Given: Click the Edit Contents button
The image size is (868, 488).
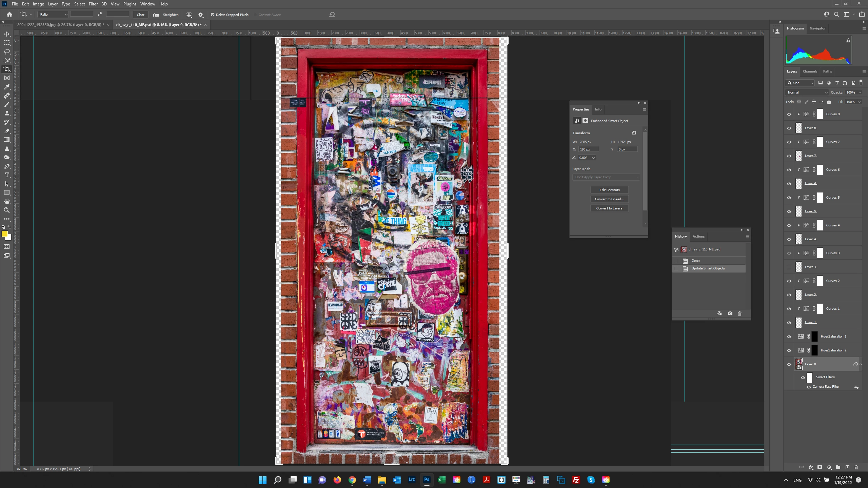Looking at the screenshot, I should pos(609,190).
